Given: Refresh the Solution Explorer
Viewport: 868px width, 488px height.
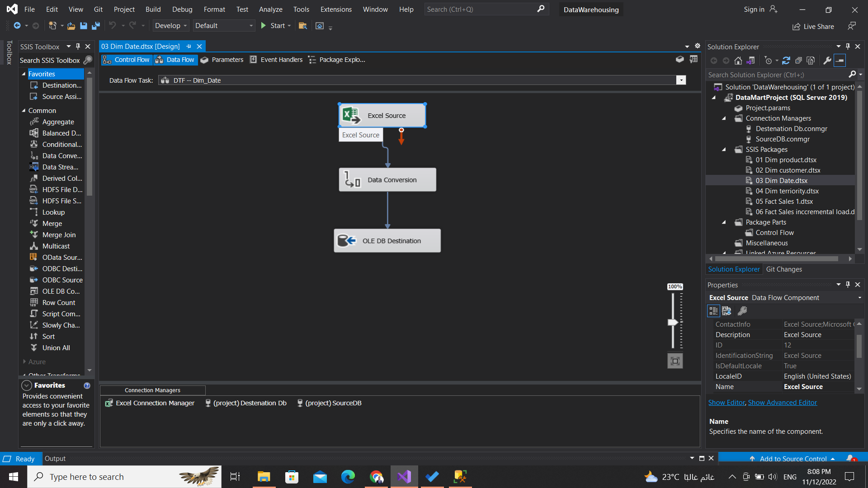Looking at the screenshot, I should point(786,60).
